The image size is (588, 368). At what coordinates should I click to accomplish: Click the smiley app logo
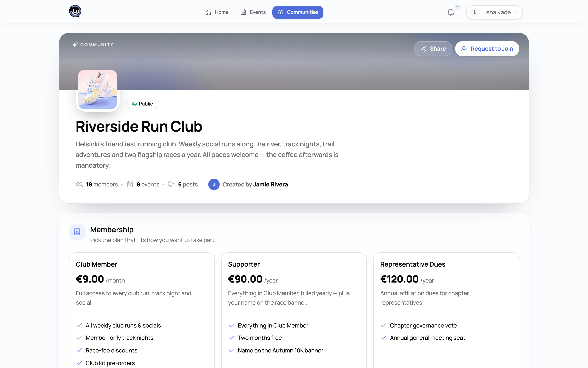click(75, 11)
